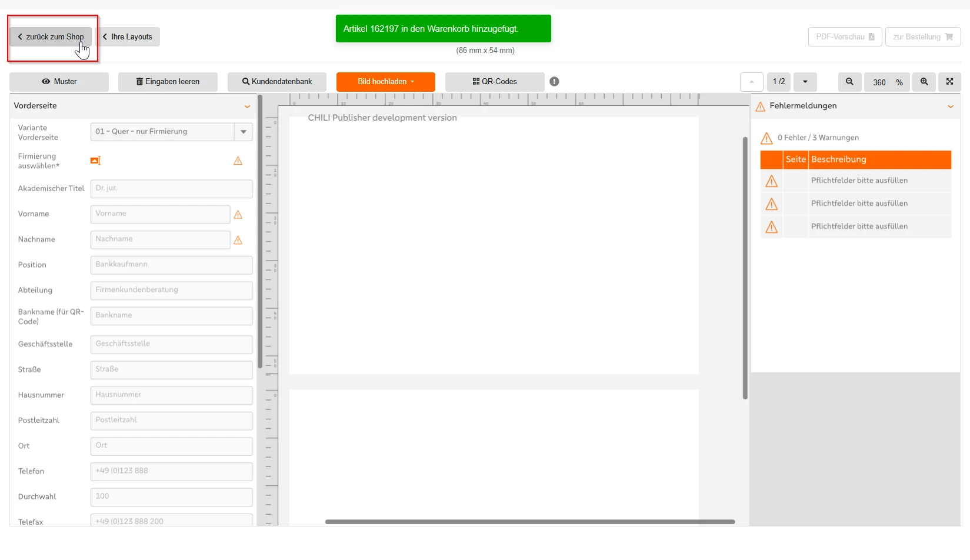Click the horizontal scrollbar under the canvas
Image resolution: width=970 pixels, height=560 pixels.
(x=529, y=522)
